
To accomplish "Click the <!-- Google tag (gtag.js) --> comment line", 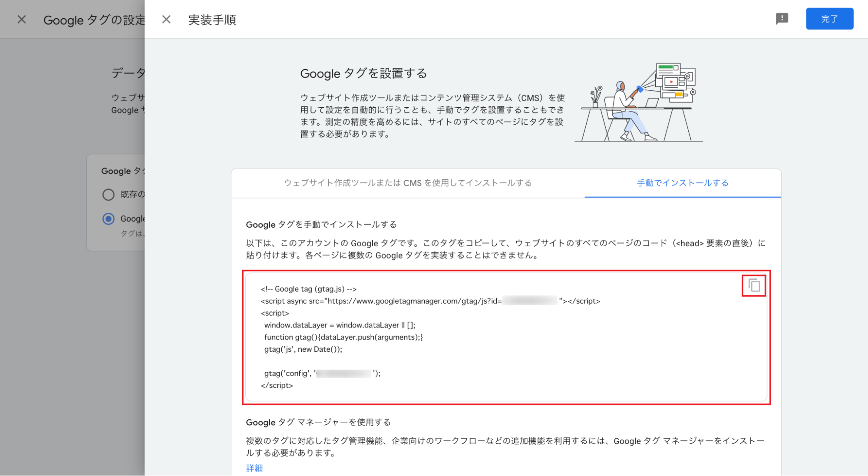I will [x=309, y=289].
